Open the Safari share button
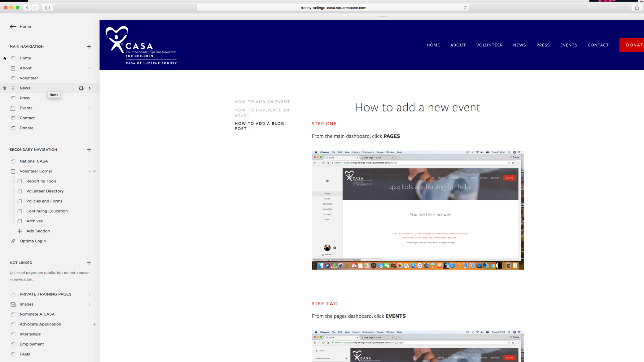The height and width of the screenshot is (362, 644). (x=637, y=7)
